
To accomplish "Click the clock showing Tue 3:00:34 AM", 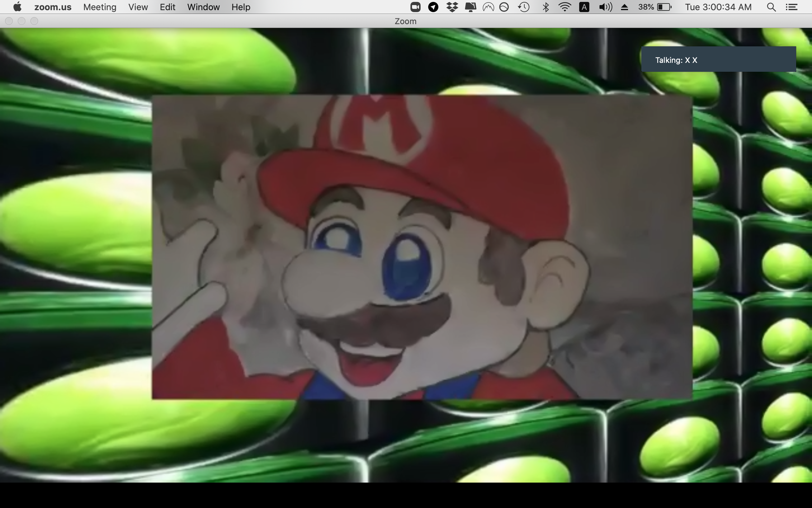I will click(718, 7).
